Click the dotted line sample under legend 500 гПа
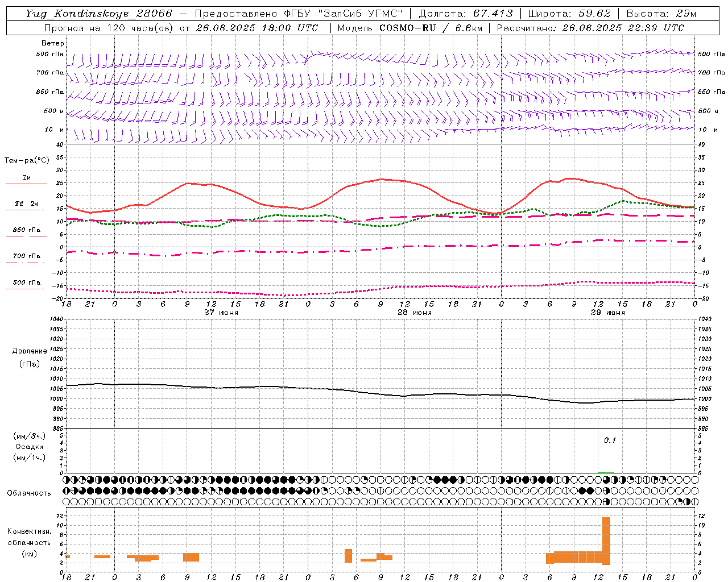The image size is (728, 582). 25,289
